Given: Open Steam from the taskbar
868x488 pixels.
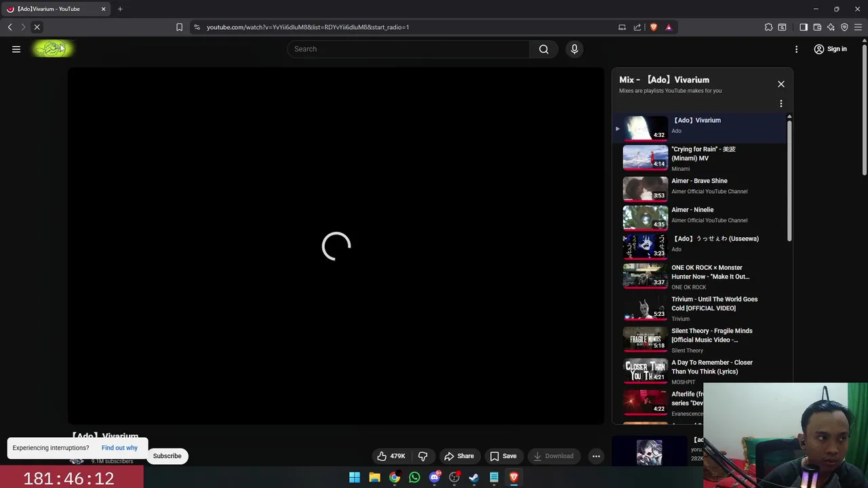Looking at the screenshot, I should (x=474, y=478).
